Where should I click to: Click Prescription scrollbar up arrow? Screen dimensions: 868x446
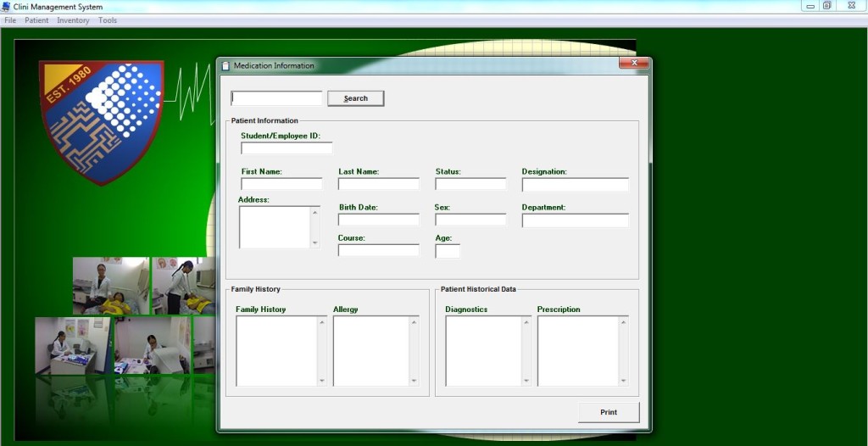pyautogui.click(x=623, y=322)
